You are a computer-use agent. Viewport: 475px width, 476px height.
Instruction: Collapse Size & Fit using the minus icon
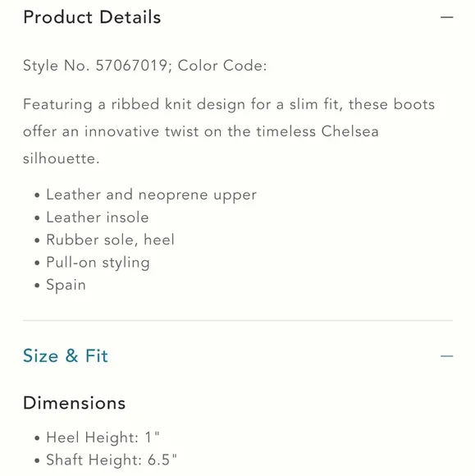(x=446, y=356)
